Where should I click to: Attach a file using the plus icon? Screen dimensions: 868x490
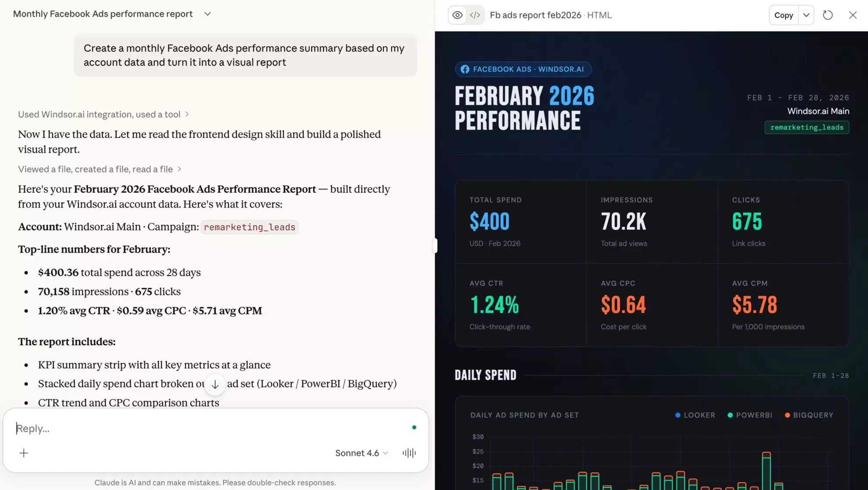coord(24,453)
